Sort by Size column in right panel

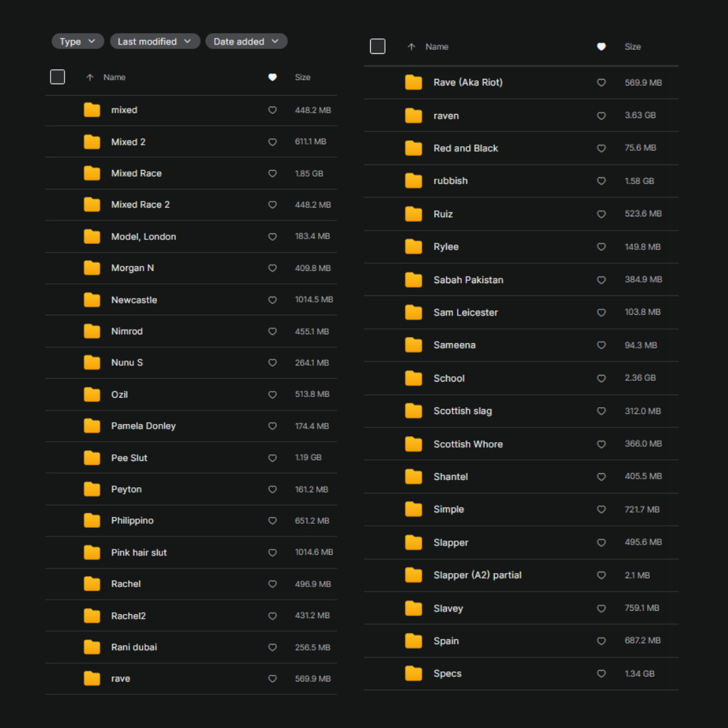[632, 47]
